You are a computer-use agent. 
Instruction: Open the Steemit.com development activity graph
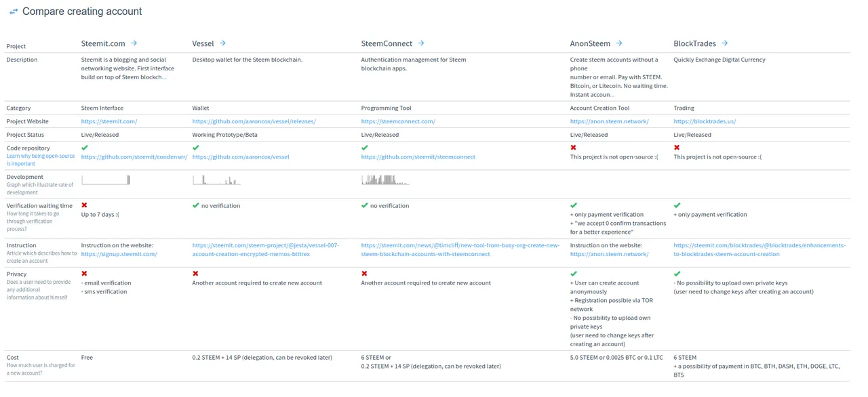click(x=106, y=180)
